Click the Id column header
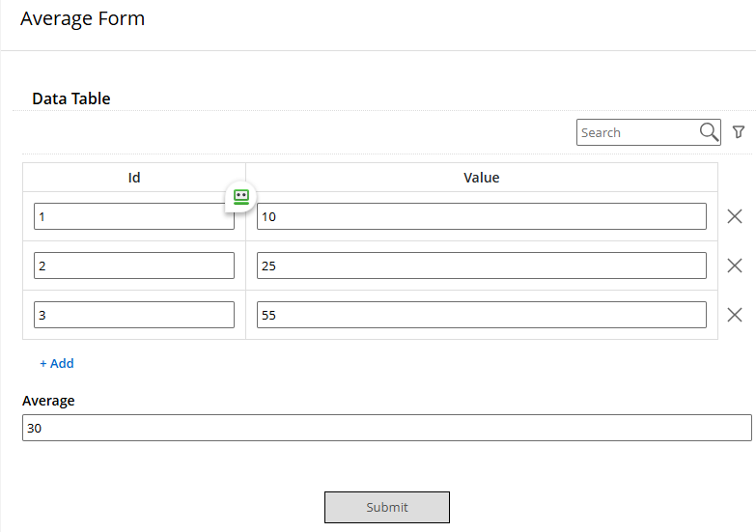756x532 pixels. coord(134,178)
